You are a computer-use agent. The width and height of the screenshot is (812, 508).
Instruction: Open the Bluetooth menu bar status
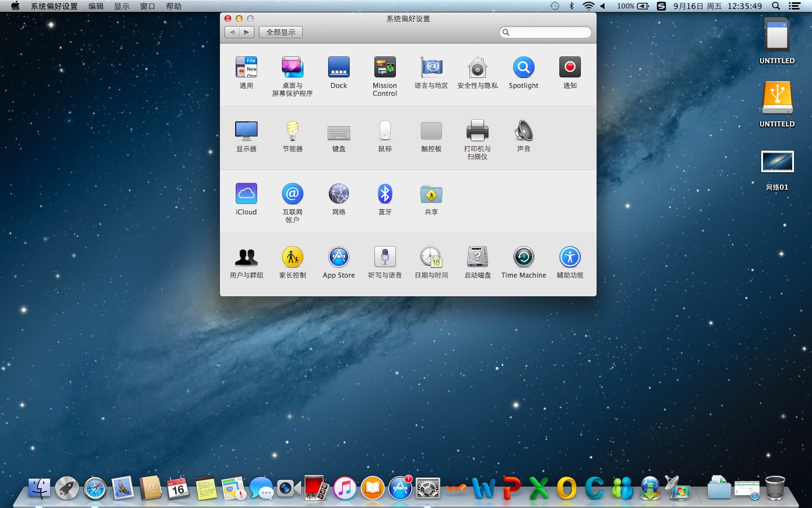click(x=571, y=6)
